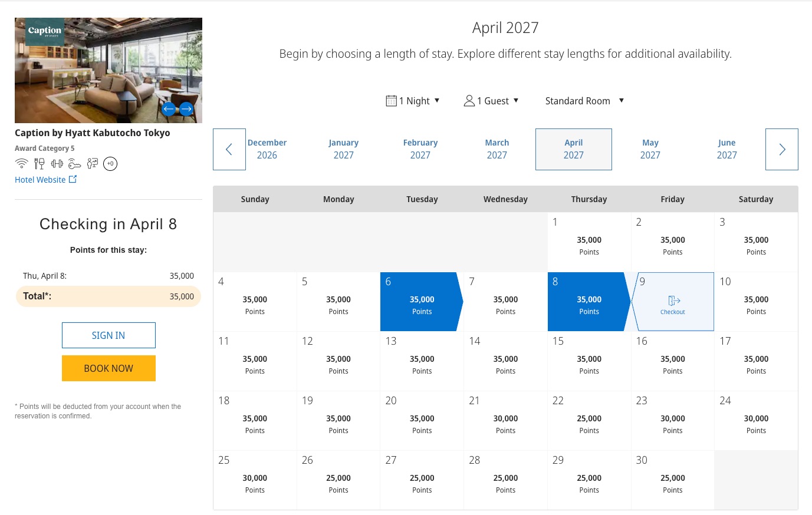The width and height of the screenshot is (812, 515).
Task: Click the hotel lounge photo thumbnail
Action: 109,70
